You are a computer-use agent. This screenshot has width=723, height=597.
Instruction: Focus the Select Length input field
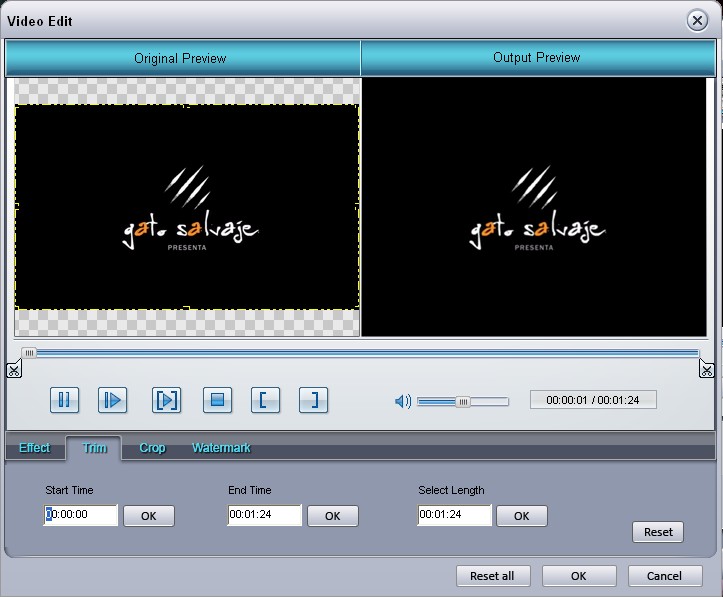coord(455,514)
